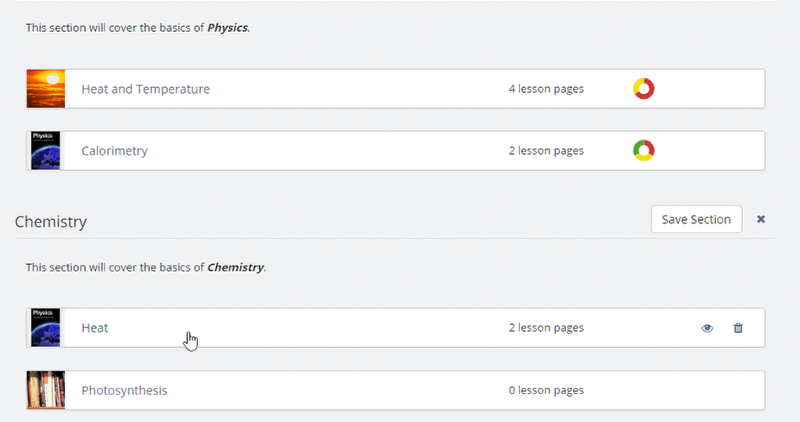Click Heat and Temperature progress donut chart
The image size is (800, 422).
click(644, 89)
